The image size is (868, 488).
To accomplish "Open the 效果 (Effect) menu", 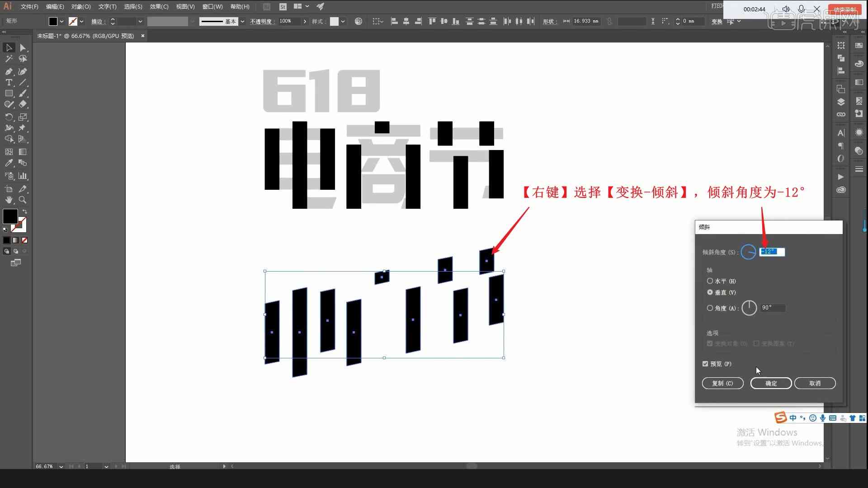I will tap(157, 6).
